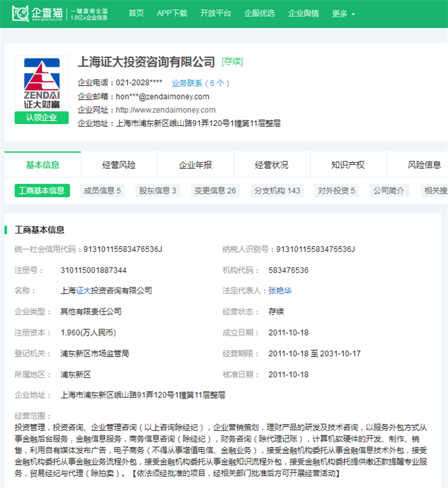Open 开放平台 in top navigation

click(x=215, y=13)
